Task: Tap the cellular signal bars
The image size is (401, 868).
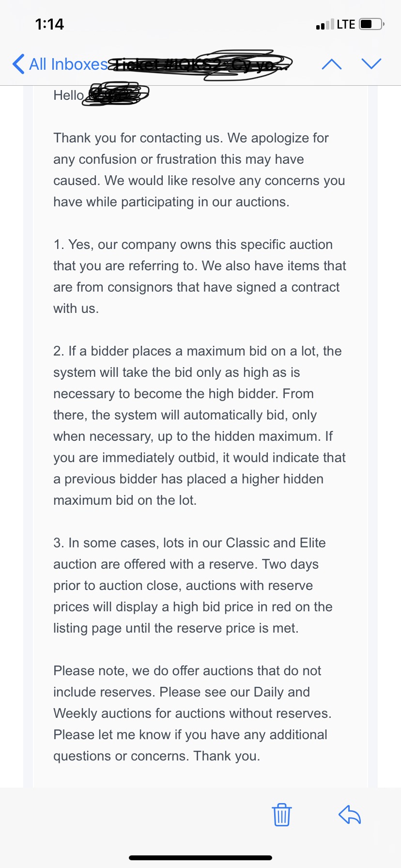Action: pyautogui.click(x=324, y=24)
